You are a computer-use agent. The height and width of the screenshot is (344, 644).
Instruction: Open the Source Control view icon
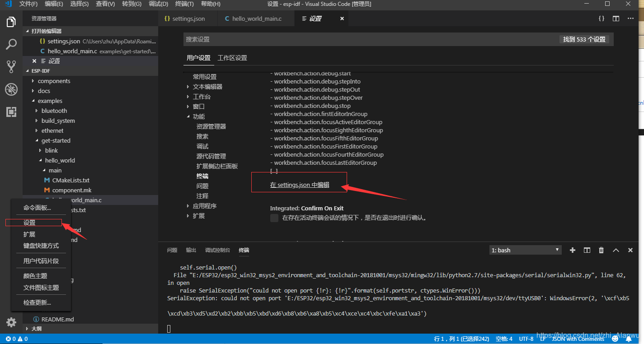(11, 67)
